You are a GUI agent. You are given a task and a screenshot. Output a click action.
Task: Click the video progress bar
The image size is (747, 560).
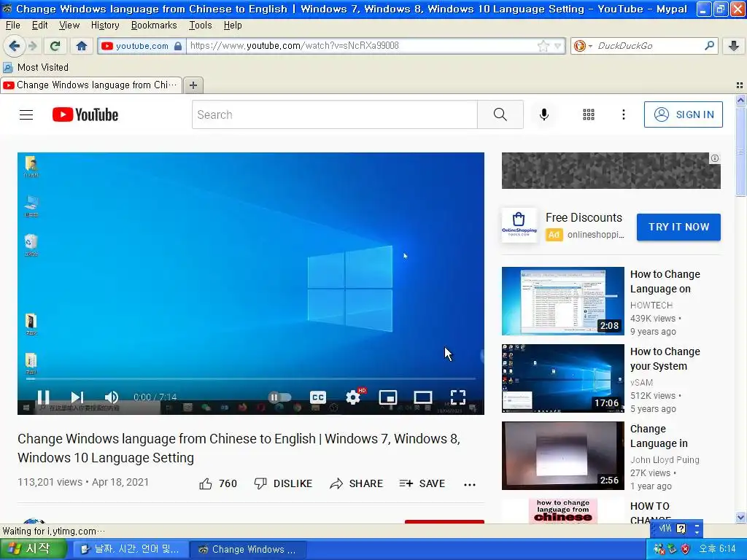251,379
